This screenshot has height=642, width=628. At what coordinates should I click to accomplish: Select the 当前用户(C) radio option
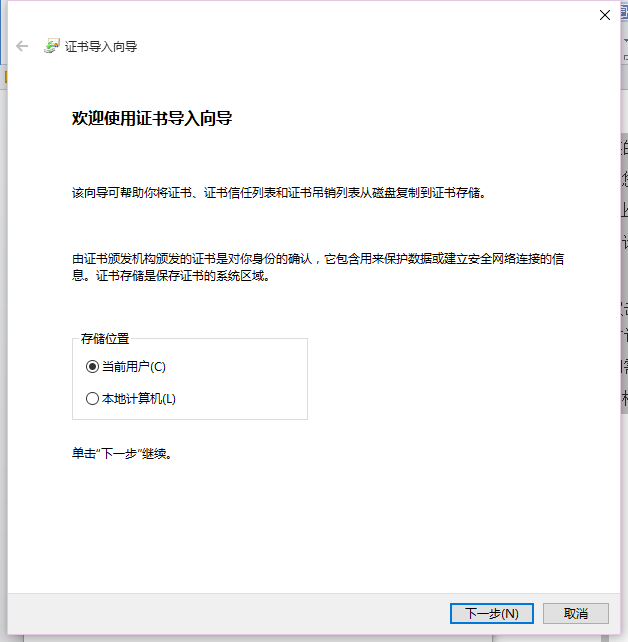[126, 366]
